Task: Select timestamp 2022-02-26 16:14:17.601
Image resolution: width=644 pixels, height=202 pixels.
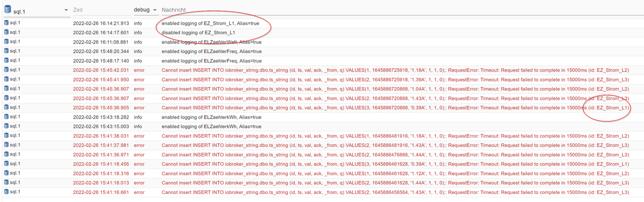Action: [x=101, y=33]
